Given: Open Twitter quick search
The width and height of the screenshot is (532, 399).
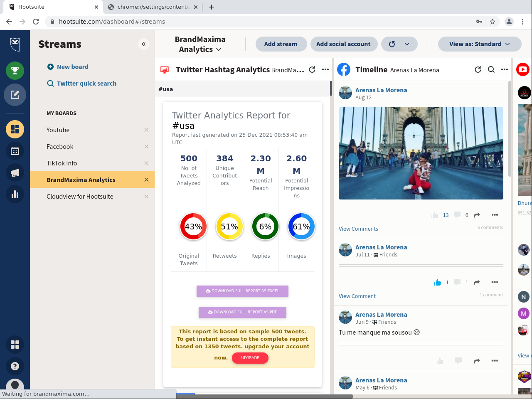Looking at the screenshot, I should [82, 84].
